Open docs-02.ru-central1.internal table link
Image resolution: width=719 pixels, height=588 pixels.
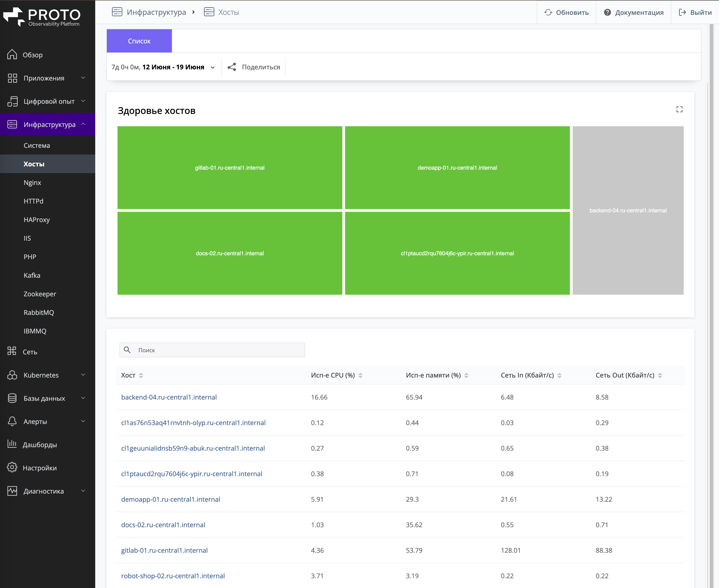coord(163,525)
